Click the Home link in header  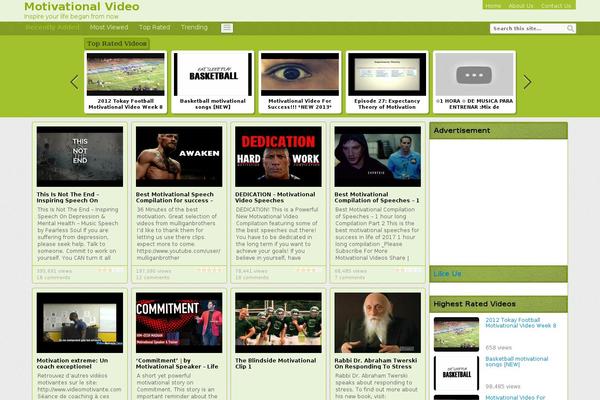point(493,6)
